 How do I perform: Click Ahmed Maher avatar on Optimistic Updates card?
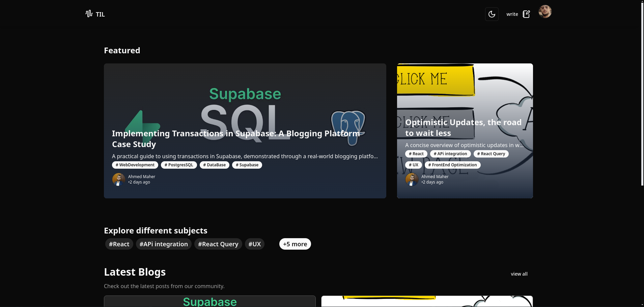[412, 179]
